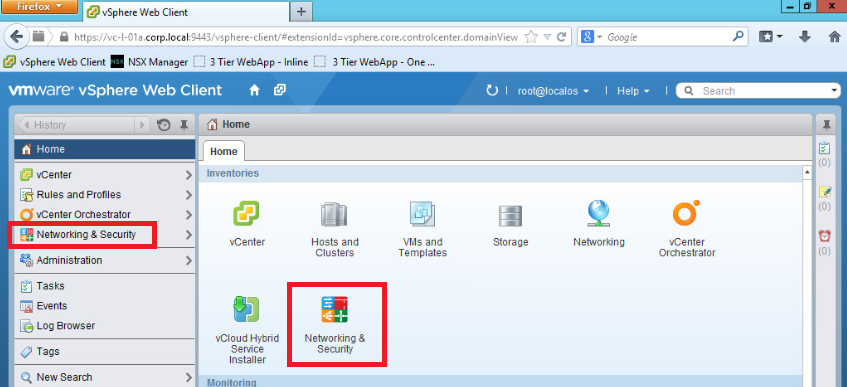Open VMs and Templates inventory

point(422,214)
